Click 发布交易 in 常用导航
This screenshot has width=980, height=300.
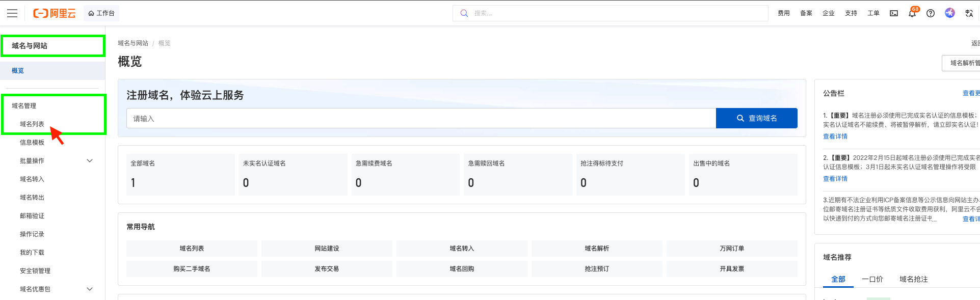pos(327,269)
